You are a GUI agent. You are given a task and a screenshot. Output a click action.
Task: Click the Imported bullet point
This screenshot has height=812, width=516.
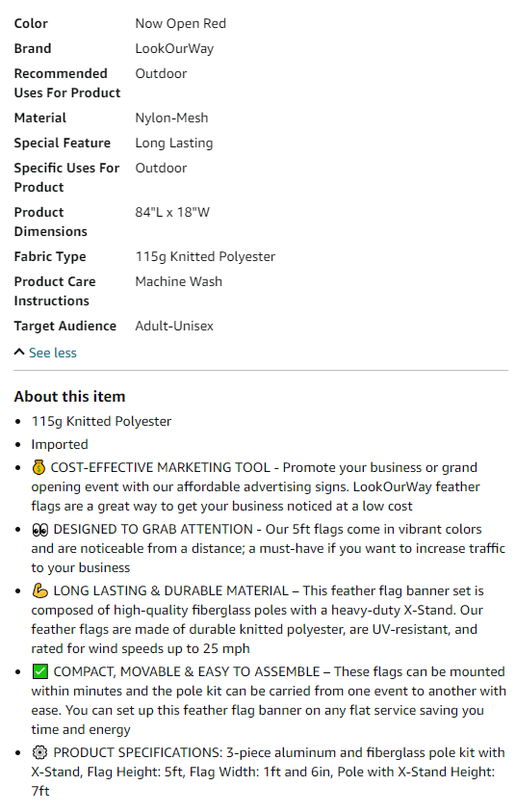(x=60, y=444)
